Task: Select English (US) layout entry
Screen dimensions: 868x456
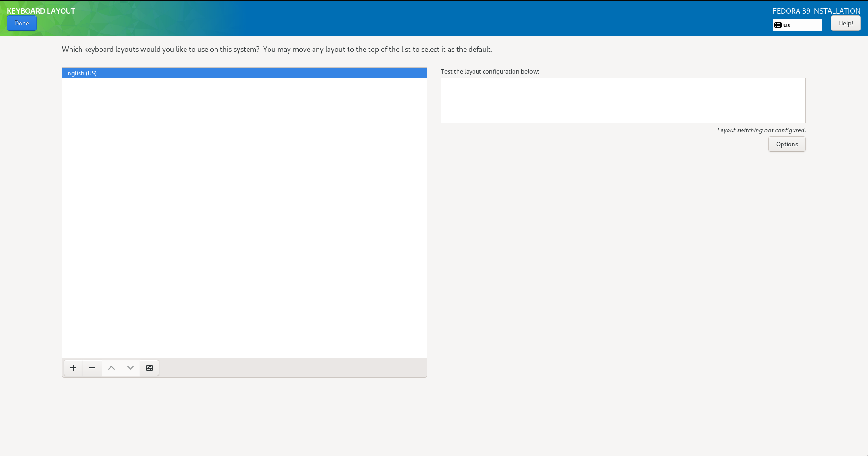Action: coord(80,73)
